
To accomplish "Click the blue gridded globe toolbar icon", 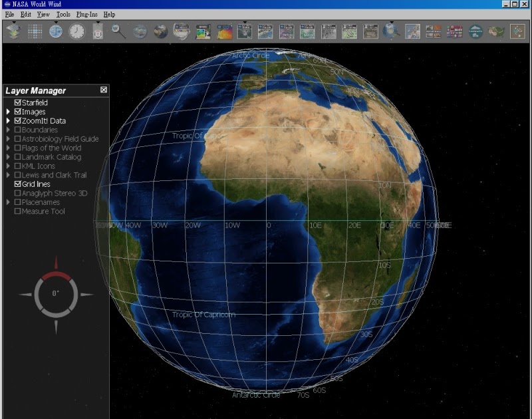I will (56, 31).
